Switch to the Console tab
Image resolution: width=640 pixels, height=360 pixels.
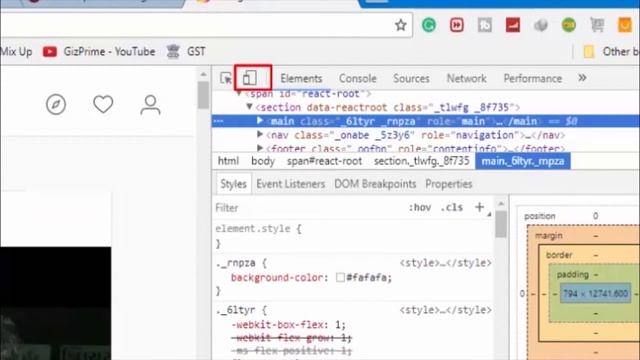[x=358, y=78]
